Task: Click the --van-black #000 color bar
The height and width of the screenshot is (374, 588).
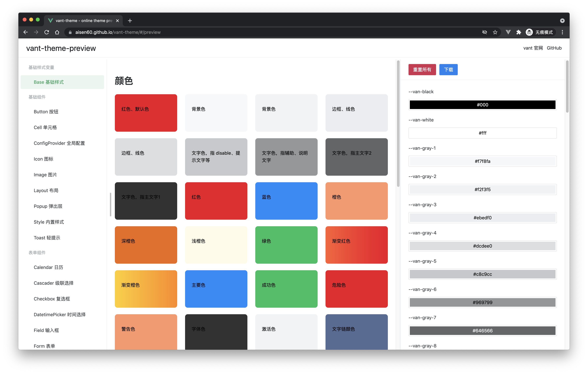Action: (482, 105)
